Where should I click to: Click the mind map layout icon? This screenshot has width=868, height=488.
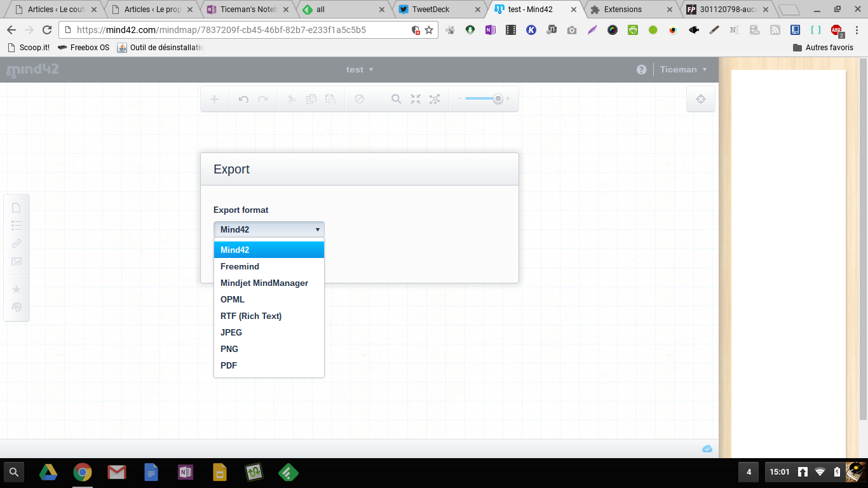coord(435,99)
